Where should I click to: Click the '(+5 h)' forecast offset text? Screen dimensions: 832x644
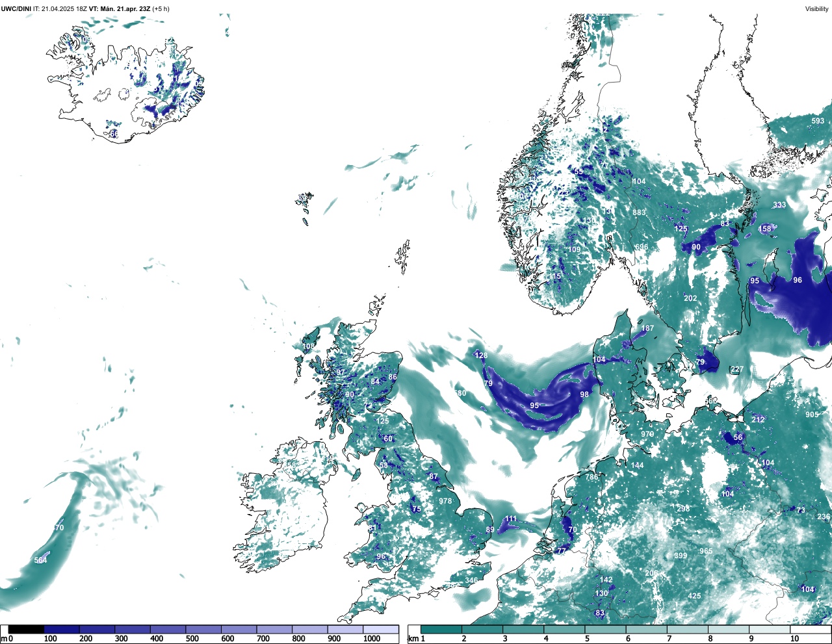point(161,9)
